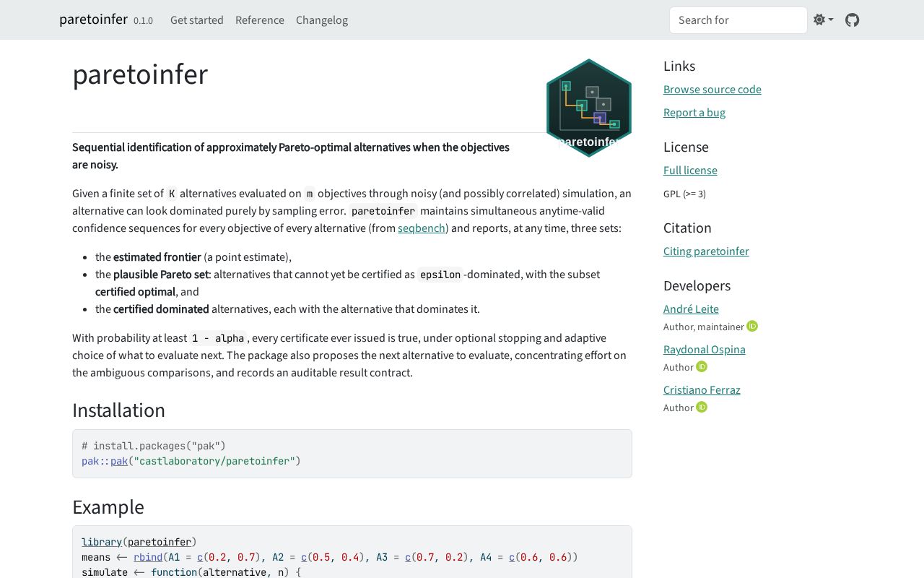Click the Example heading

tap(108, 507)
